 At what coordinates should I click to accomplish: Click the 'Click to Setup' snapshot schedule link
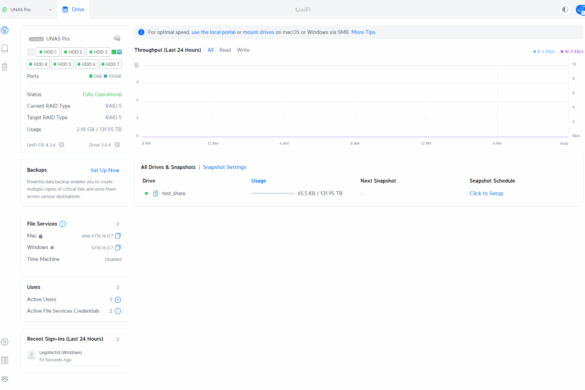(x=486, y=193)
